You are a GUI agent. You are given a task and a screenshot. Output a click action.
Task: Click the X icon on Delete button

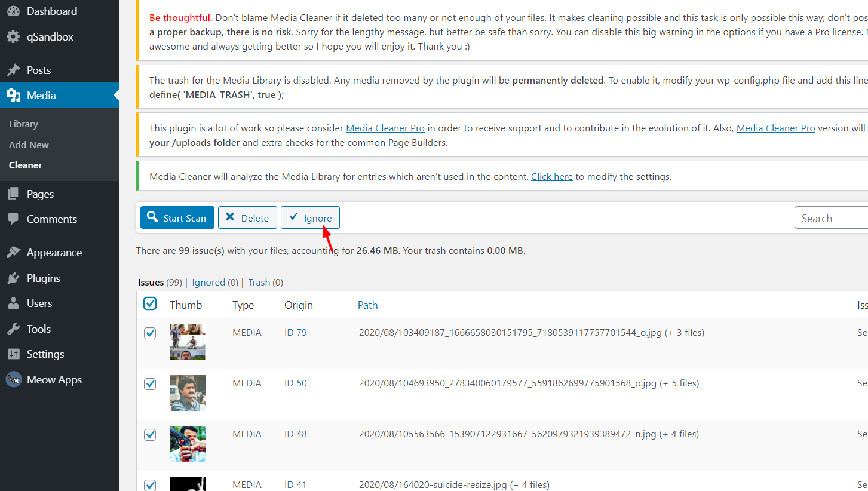pyautogui.click(x=230, y=217)
